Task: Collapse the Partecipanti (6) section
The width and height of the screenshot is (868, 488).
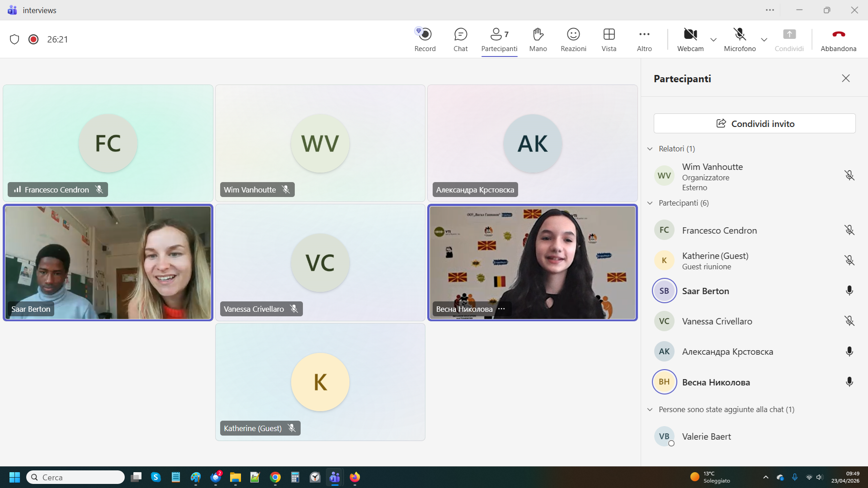Action: [650, 203]
